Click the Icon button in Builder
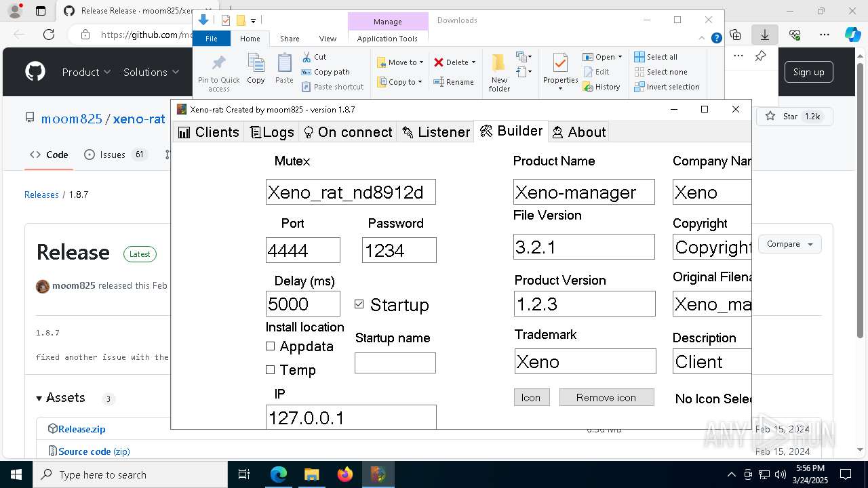The width and height of the screenshot is (868, 488). [532, 397]
